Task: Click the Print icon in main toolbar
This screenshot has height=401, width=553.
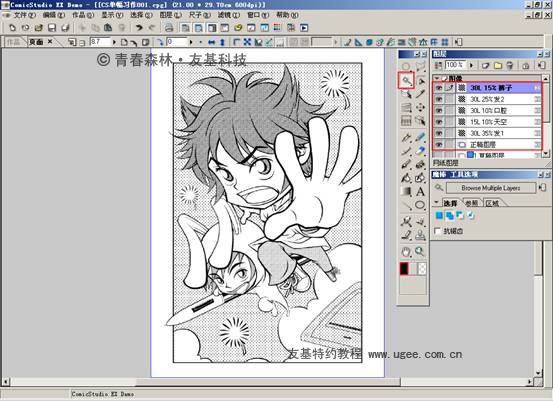Action: coord(169,28)
